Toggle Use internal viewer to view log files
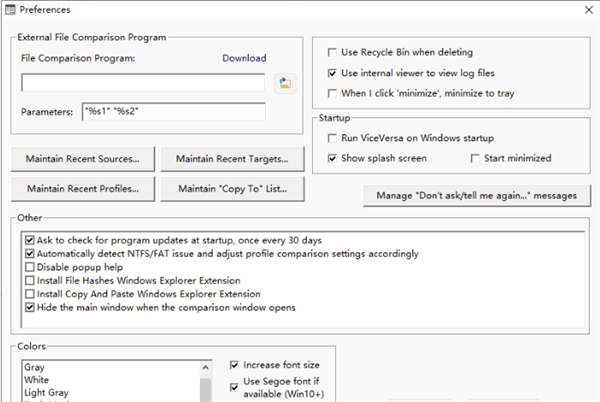 [332, 73]
